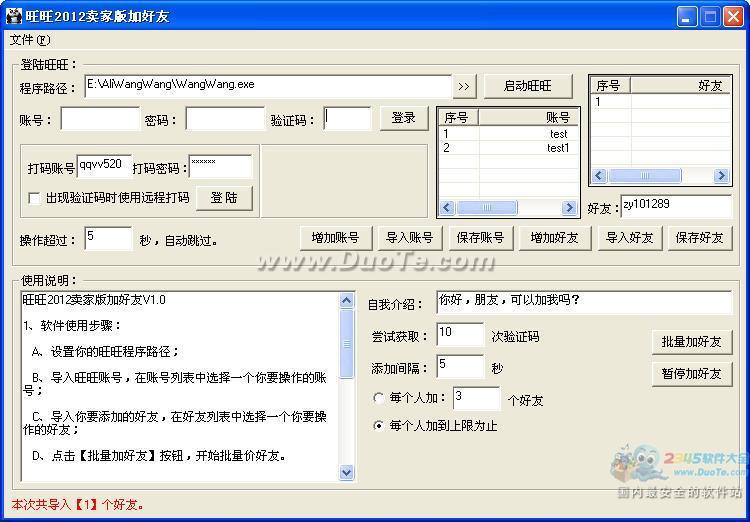750x522 pixels.
Task: Click the >> browse button for program path
Action: pos(464,86)
